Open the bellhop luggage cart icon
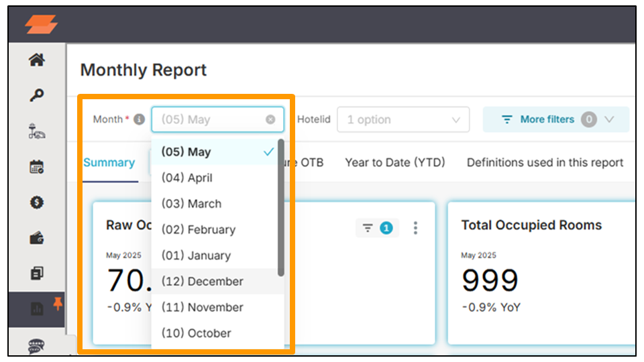 tap(36, 131)
